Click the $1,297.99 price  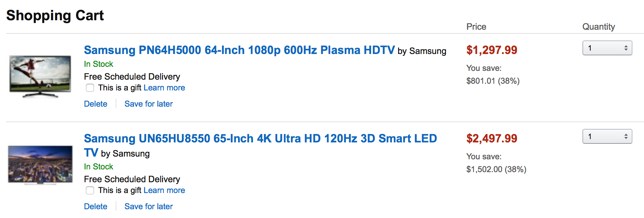tap(491, 50)
